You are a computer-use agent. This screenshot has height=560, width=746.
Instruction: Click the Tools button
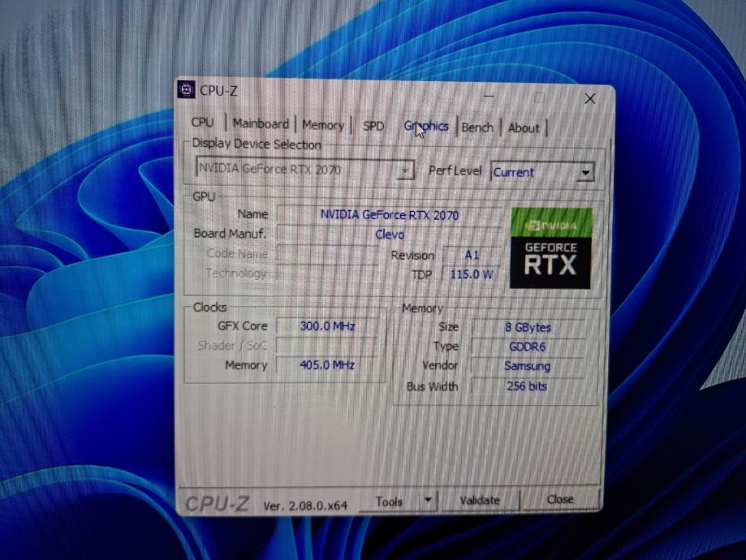pos(389,502)
